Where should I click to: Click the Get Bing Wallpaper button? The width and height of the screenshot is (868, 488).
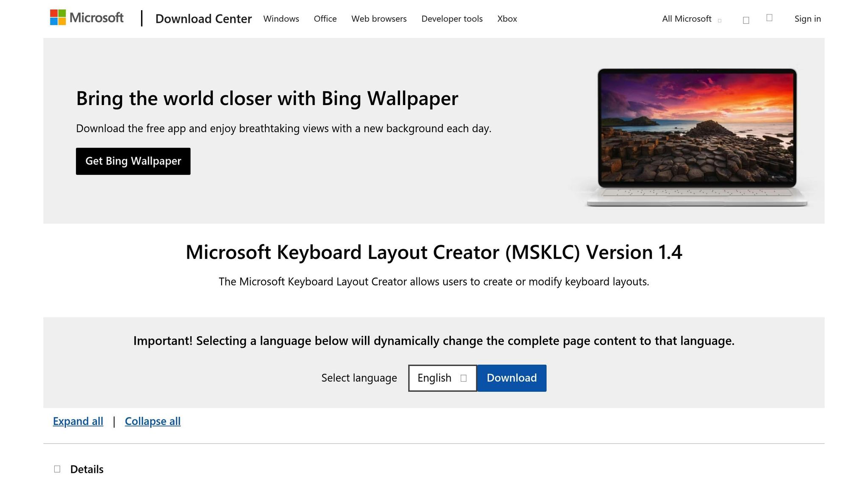133,161
